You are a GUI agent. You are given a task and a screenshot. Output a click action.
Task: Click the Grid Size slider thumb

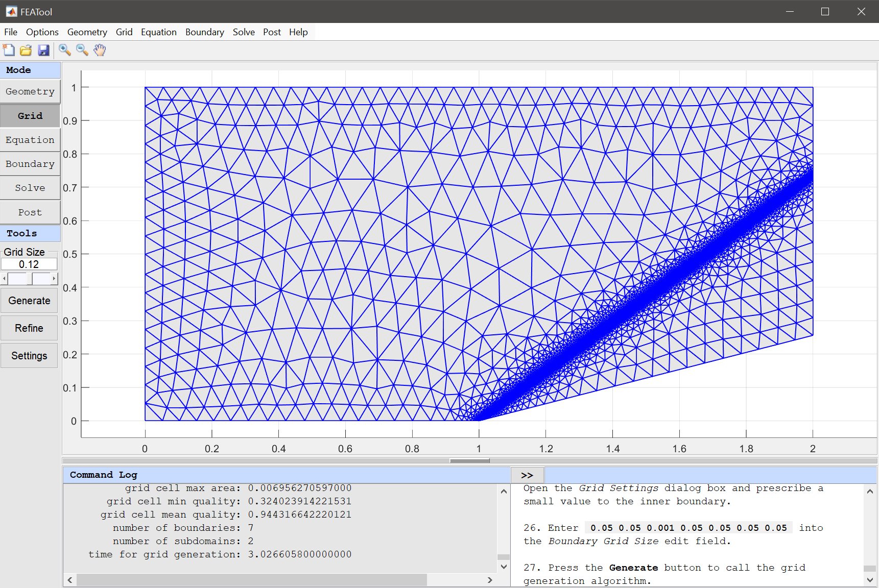coord(30,279)
